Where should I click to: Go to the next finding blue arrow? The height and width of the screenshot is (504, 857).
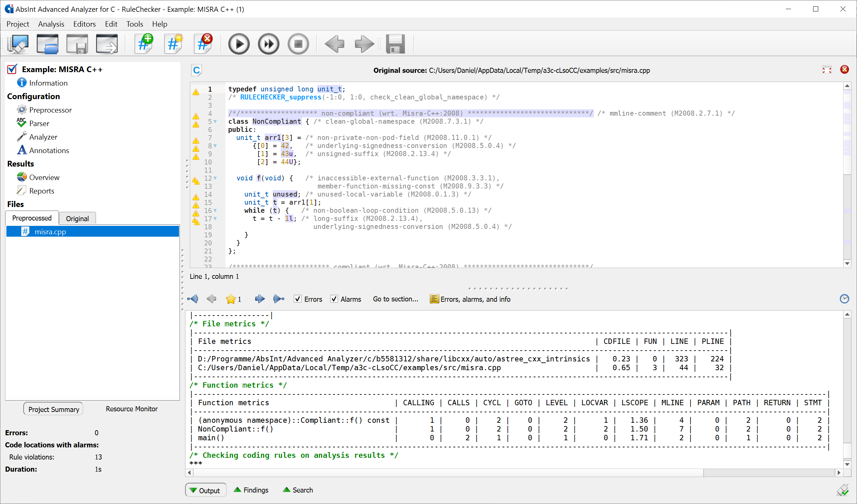coord(260,299)
